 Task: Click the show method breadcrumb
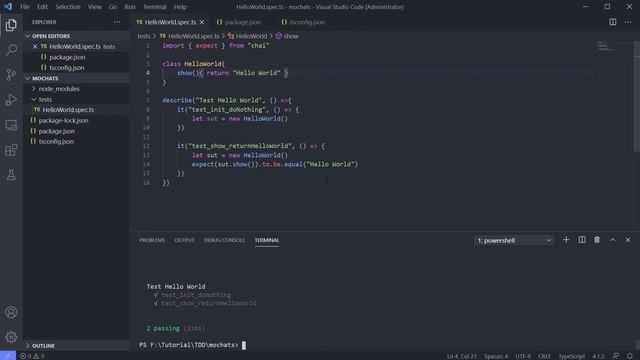[287, 36]
